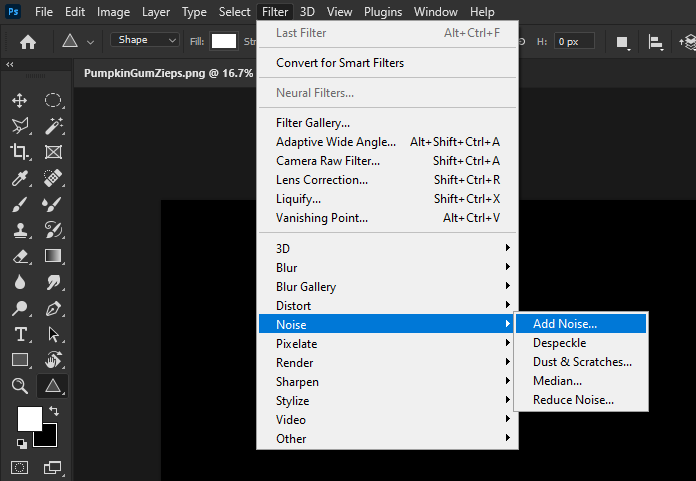
Task: Select the Move tool
Action: [x=19, y=100]
